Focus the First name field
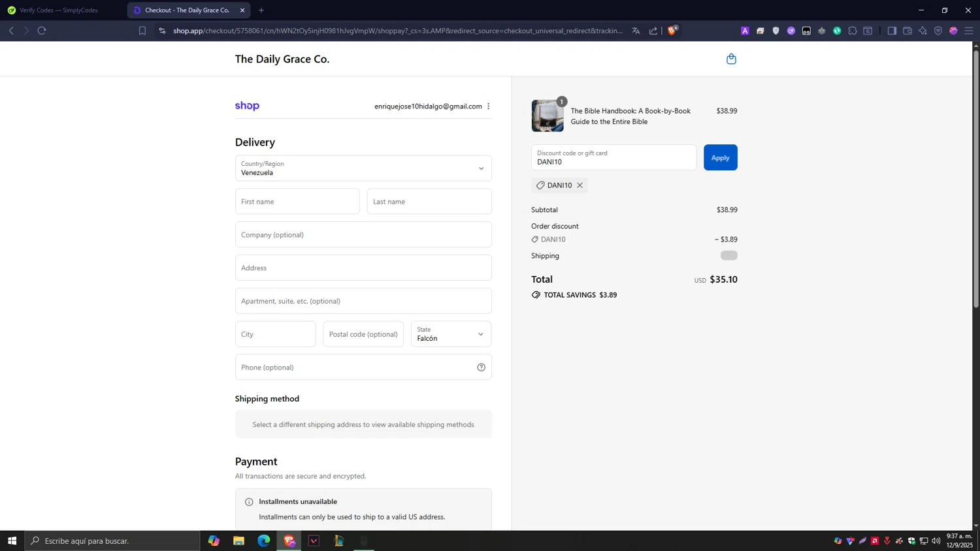 pos(297,202)
